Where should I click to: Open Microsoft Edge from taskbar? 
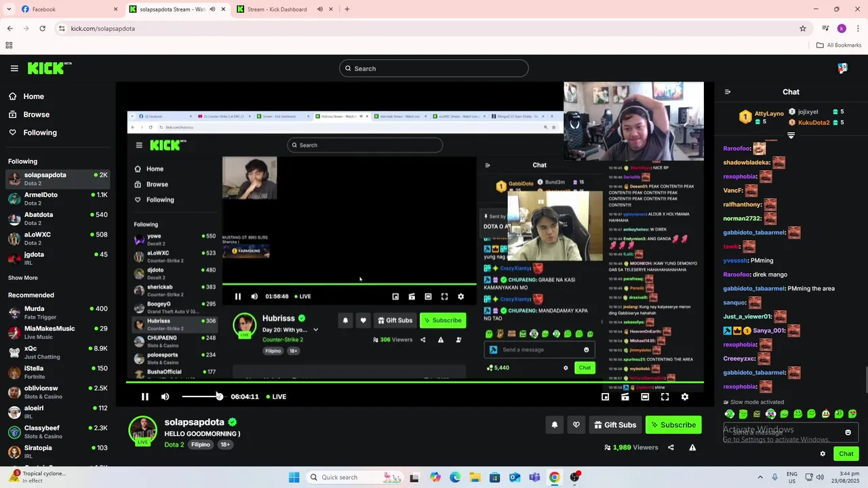tap(455, 477)
